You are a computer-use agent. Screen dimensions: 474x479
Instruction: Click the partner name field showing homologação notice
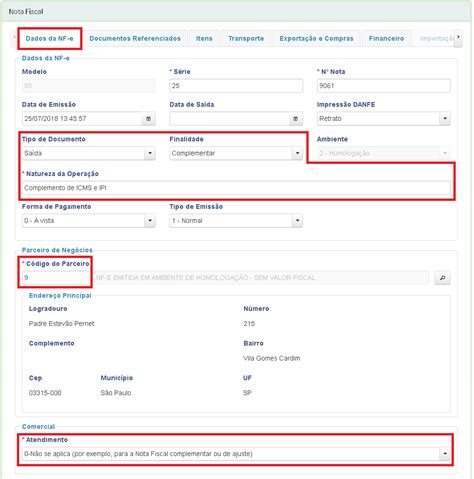pos(262,278)
